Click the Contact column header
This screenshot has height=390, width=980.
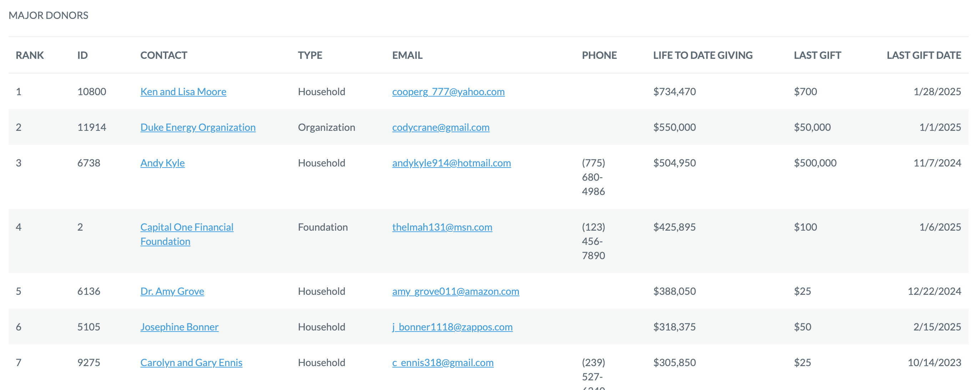[163, 55]
